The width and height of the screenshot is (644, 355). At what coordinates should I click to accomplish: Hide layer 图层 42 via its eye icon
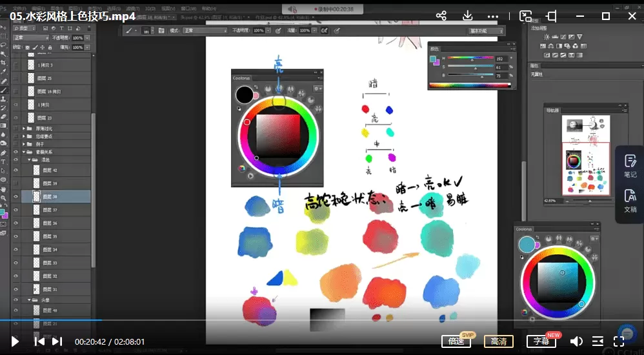tap(16, 170)
